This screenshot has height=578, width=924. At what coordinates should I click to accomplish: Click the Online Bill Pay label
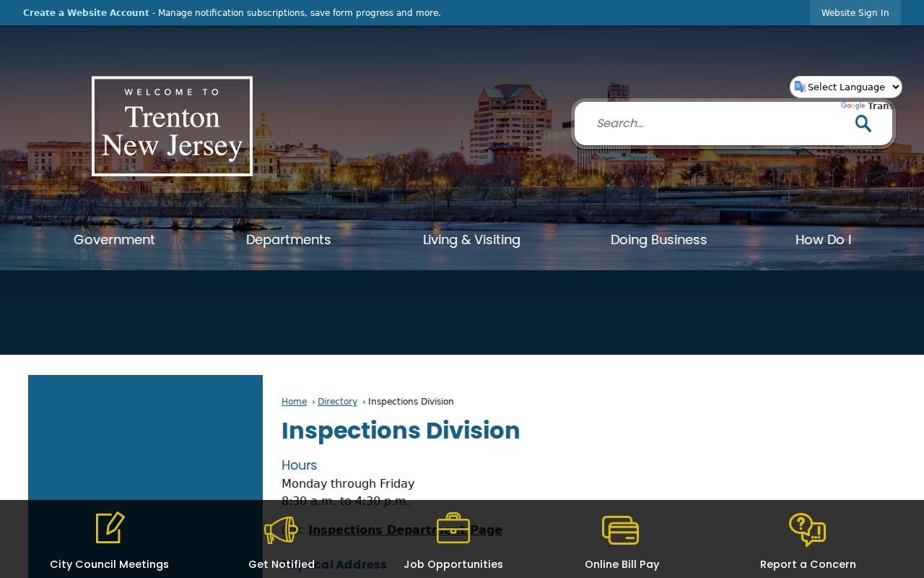[622, 564]
